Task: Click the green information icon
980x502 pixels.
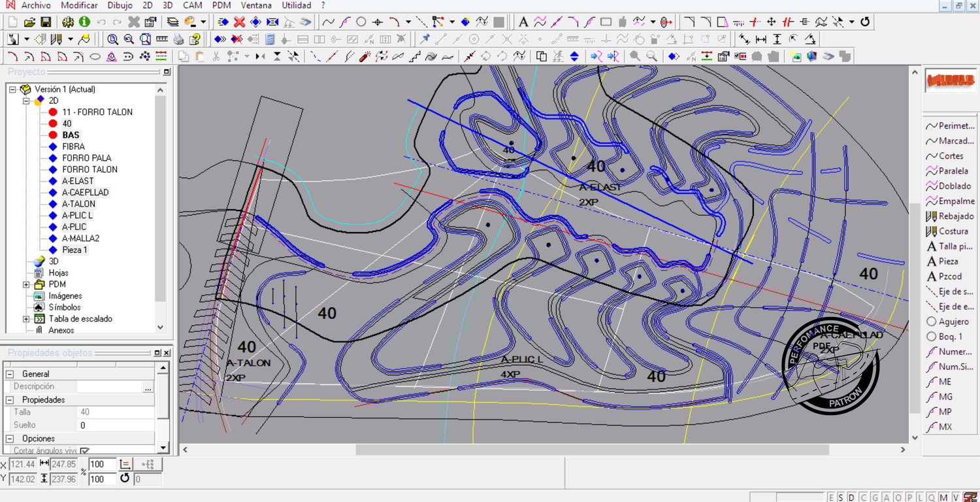Action: click(85, 22)
